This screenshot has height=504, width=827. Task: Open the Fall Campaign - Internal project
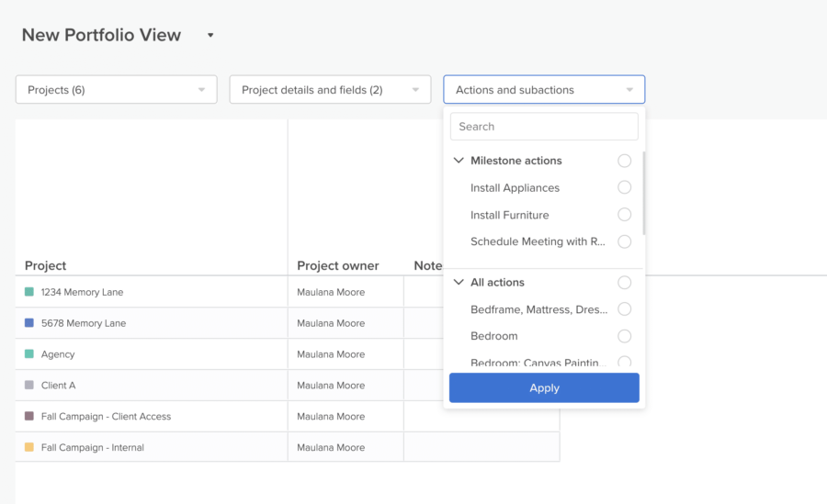click(x=92, y=448)
